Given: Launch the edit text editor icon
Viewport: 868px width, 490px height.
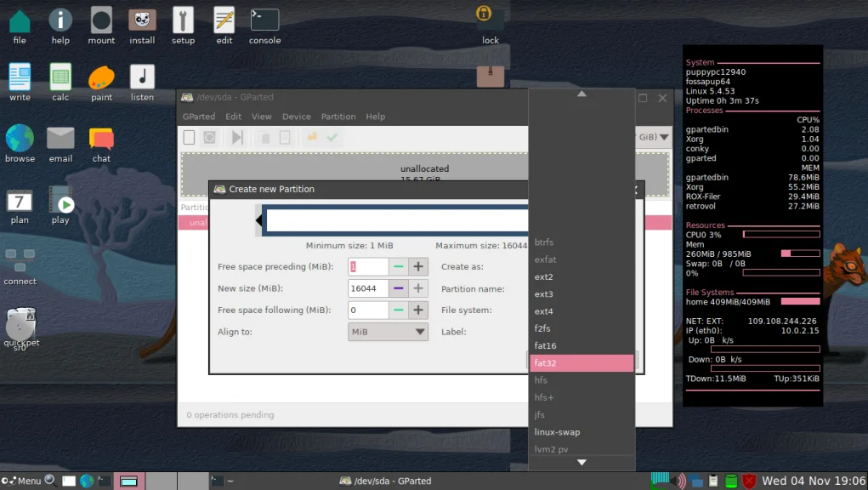Looking at the screenshot, I should (224, 26).
